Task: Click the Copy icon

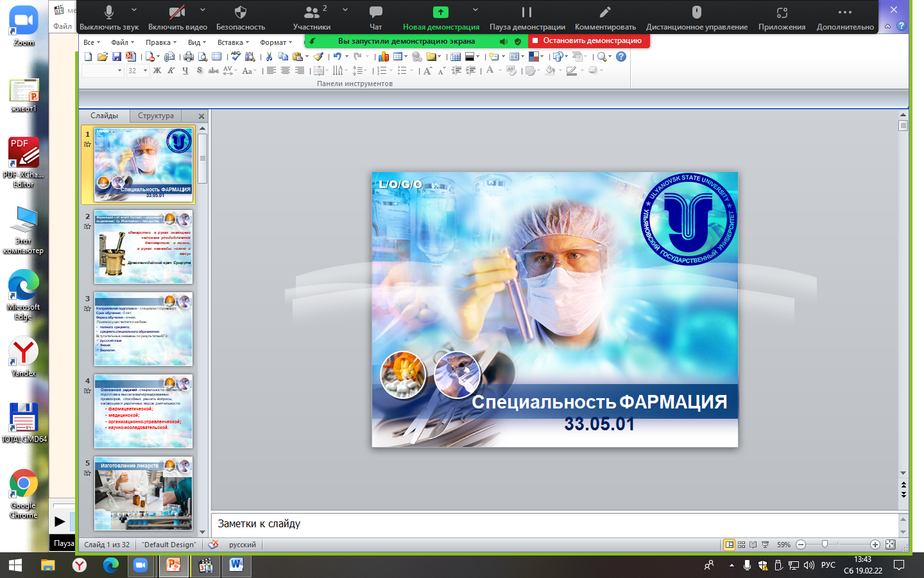Action: click(283, 57)
